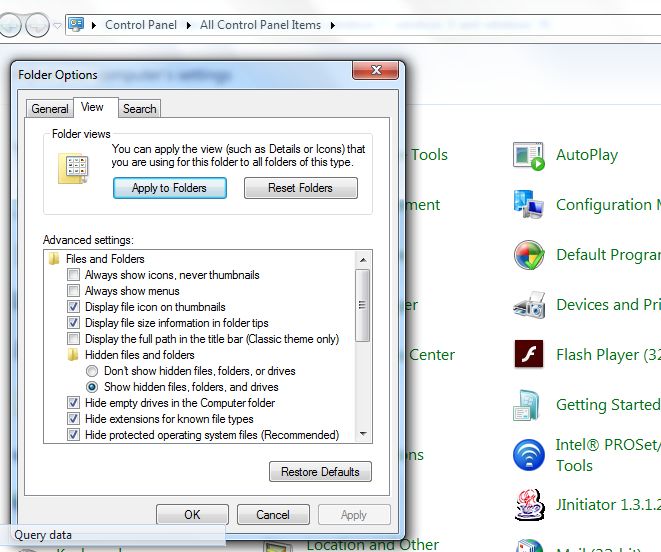Click the Cancel button
The width and height of the screenshot is (661, 552).
[273, 514]
